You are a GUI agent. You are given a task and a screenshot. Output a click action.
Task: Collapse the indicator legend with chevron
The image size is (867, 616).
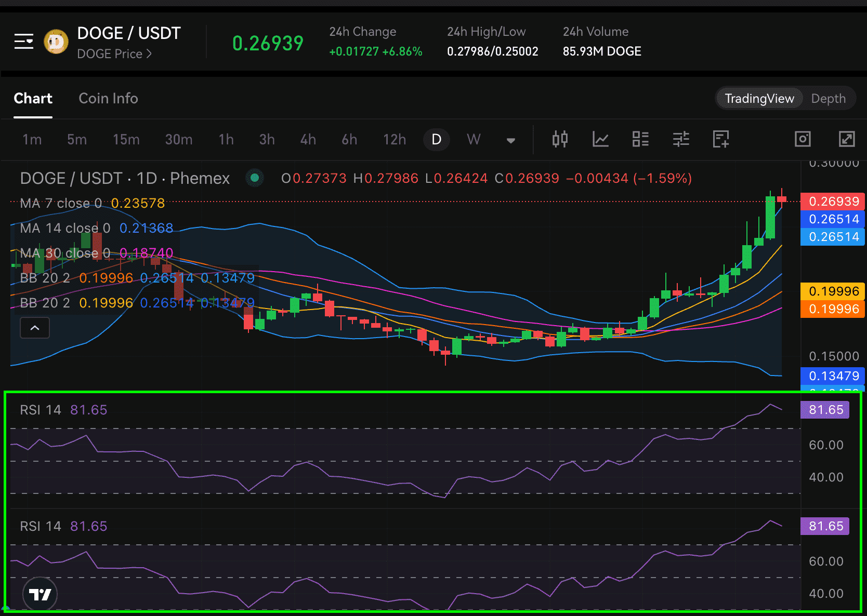coord(35,328)
